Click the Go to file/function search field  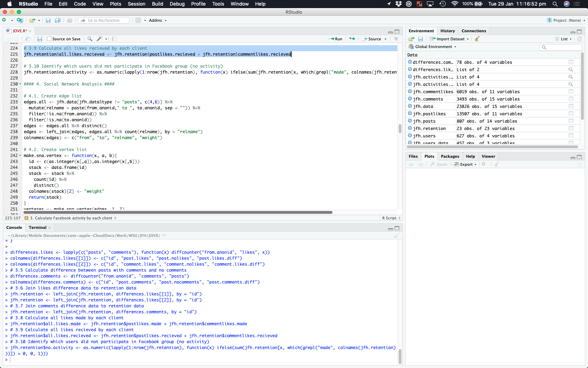coord(104,20)
